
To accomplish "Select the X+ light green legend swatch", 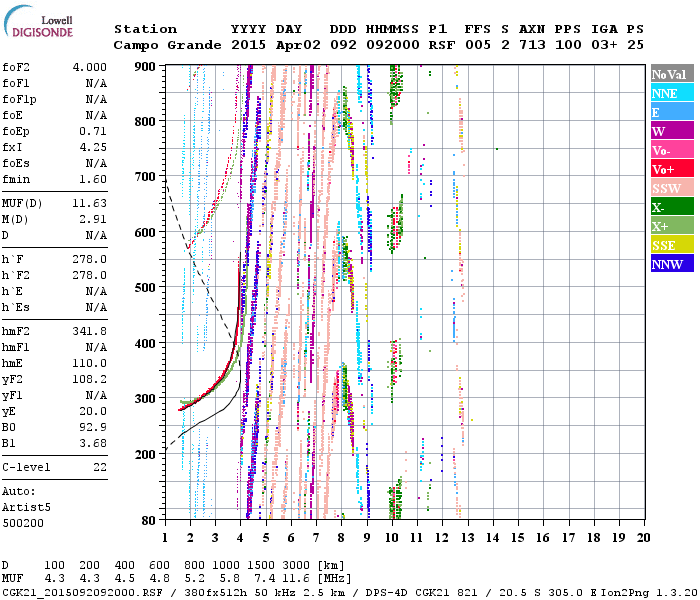I will tap(672, 225).
